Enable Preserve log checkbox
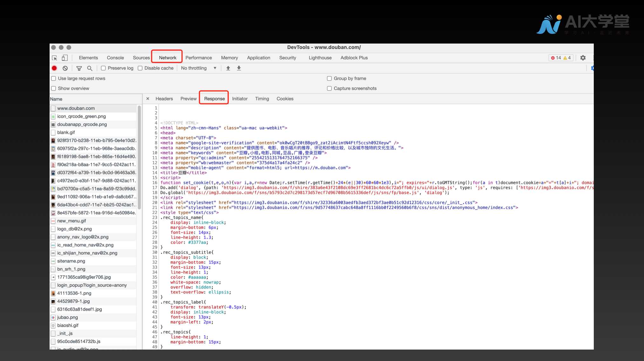 pos(103,68)
